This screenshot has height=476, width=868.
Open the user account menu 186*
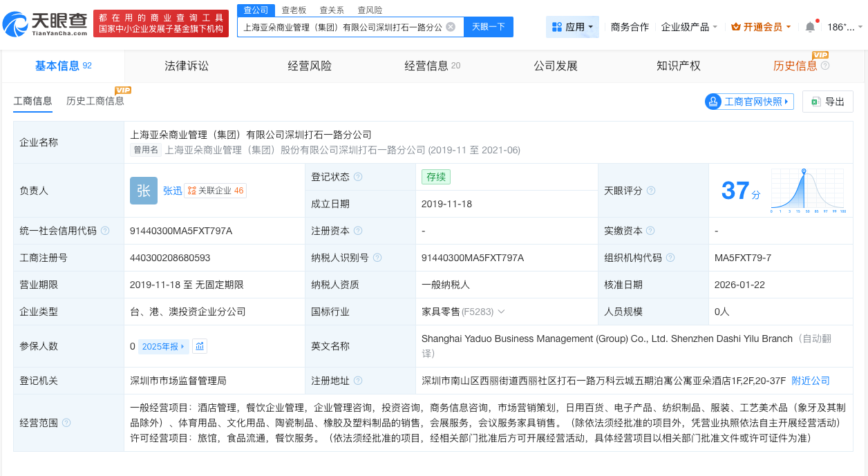coord(845,27)
